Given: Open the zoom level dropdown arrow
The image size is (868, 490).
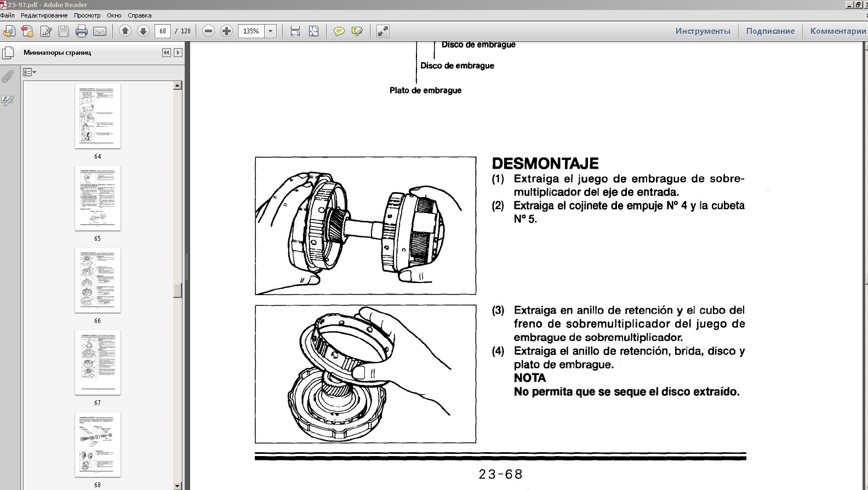Looking at the screenshot, I should point(270,31).
